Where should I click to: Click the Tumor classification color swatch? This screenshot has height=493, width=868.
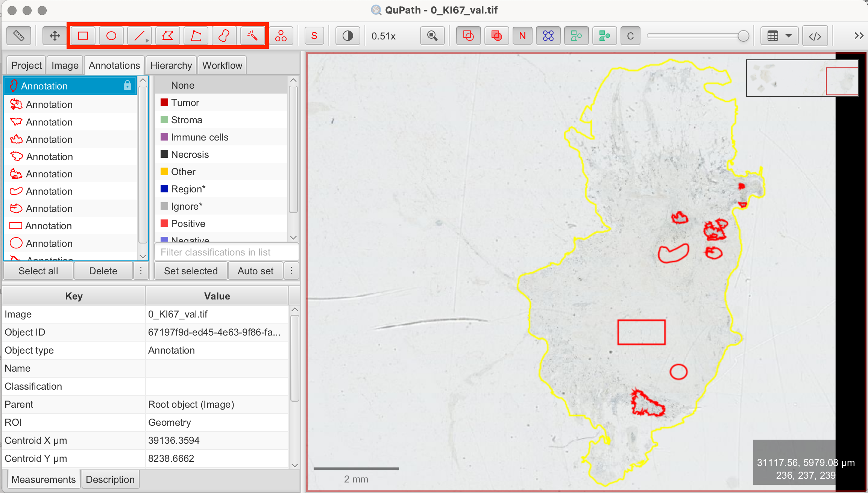coord(164,103)
